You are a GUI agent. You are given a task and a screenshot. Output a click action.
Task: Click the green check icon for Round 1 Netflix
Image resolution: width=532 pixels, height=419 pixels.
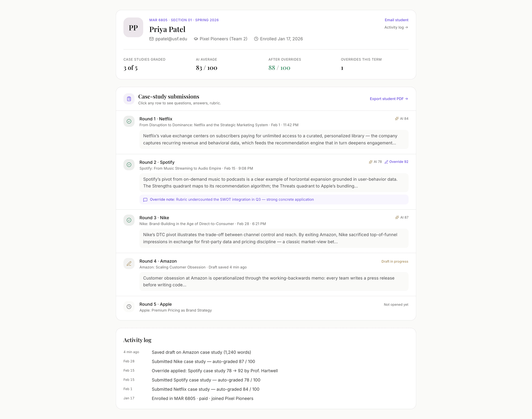pos(129,121)
